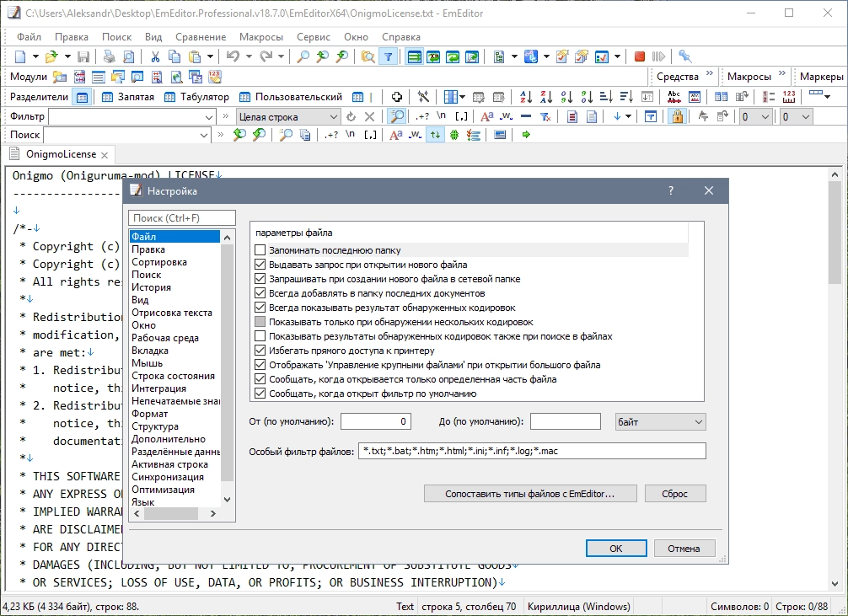Toggle 'Показывать результаты обнаруженных кодировок также при поиске'

(260, 336)
